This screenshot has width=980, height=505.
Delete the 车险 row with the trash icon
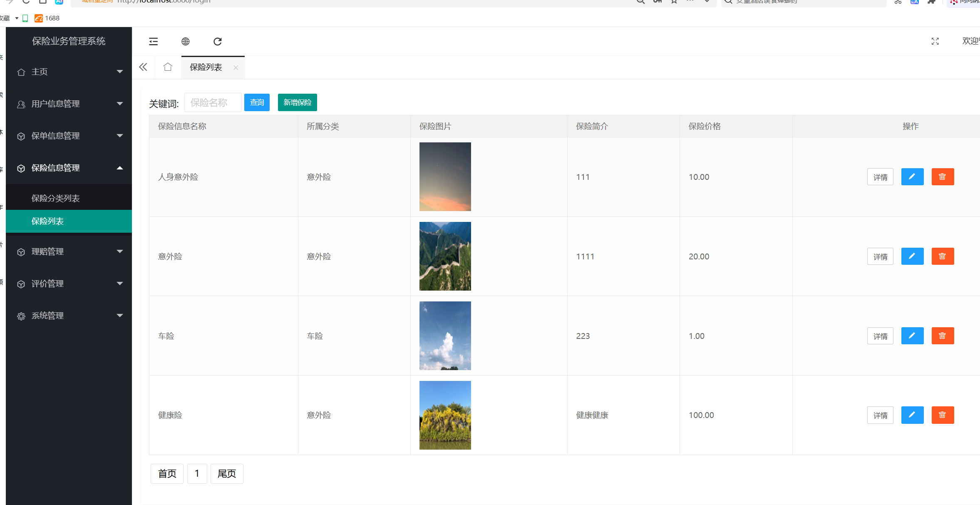(943, 336)
